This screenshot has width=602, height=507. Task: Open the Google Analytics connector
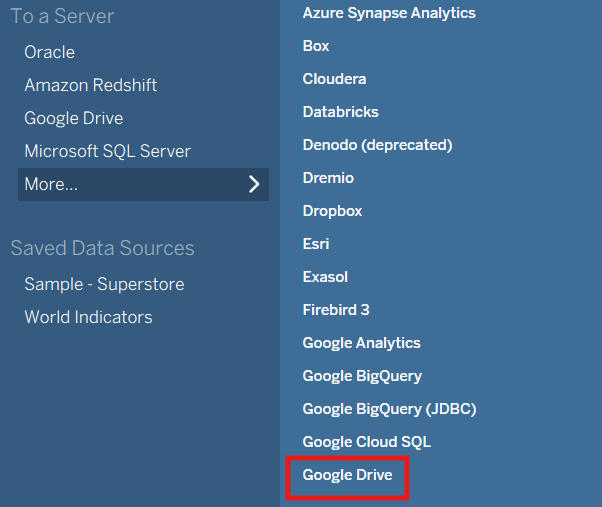[x=362, y=343]
